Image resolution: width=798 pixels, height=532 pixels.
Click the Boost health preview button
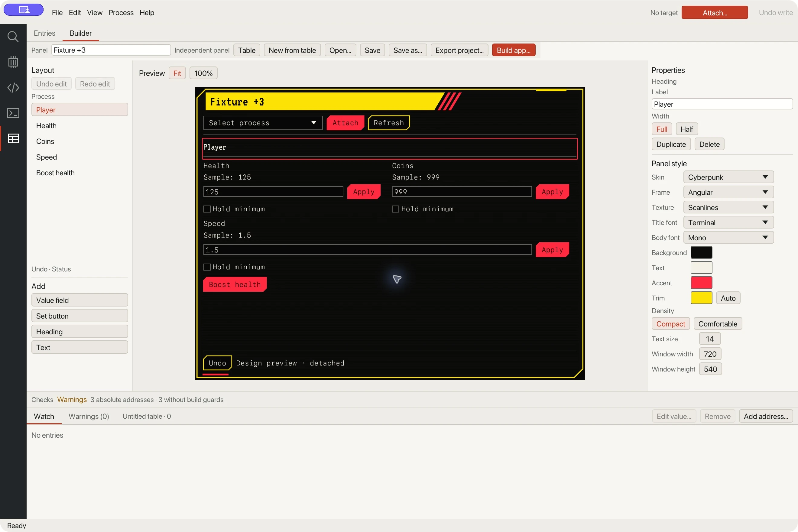pyautogui.click(x=235, y=284)
